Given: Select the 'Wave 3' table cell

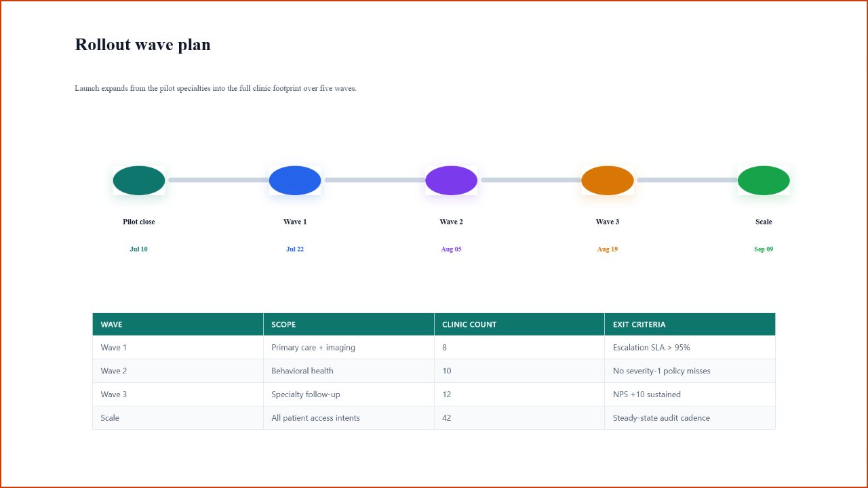Looking at the screenshot, I should [x=178, y=394].
